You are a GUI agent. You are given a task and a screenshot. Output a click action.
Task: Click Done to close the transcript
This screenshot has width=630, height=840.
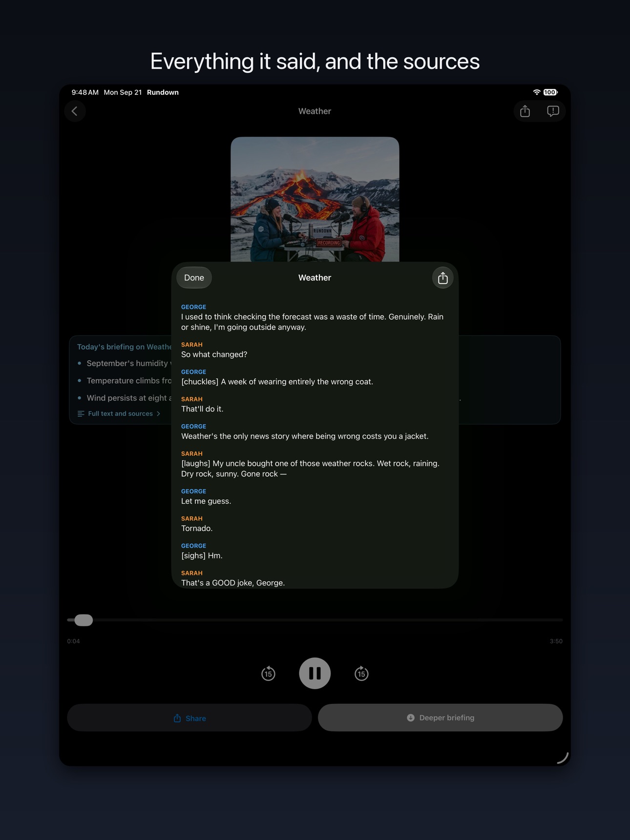194,278
